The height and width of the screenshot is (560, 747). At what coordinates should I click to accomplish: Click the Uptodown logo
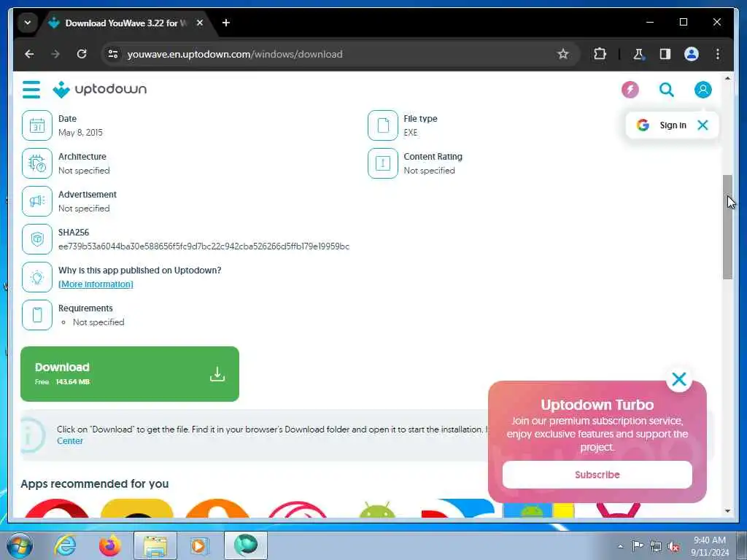pyautogui.click(x=99, y=90)
